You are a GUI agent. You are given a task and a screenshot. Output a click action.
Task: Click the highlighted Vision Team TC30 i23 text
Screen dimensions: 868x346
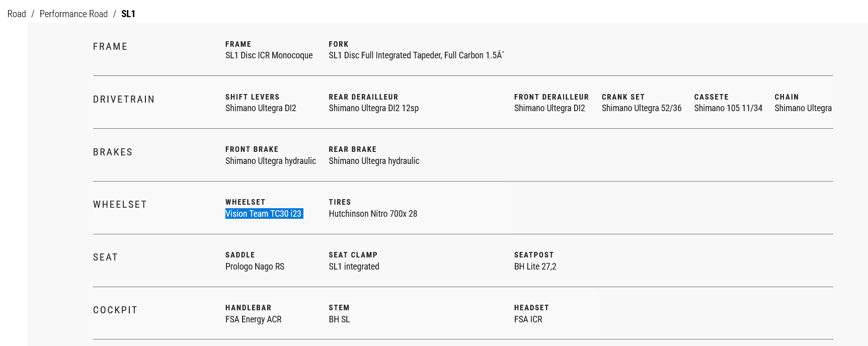coord(264,214)
